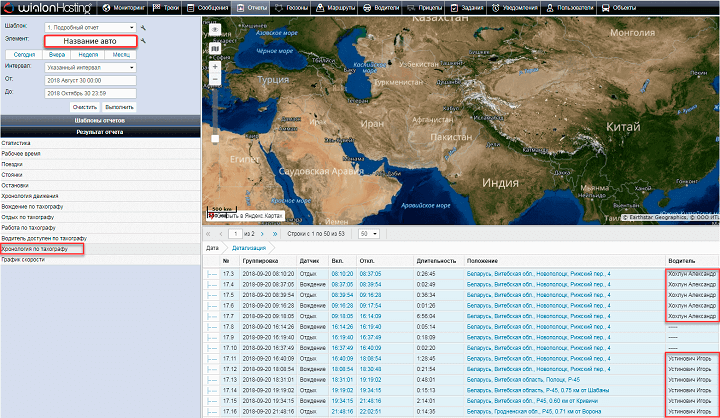This screenshot has height=418, width=720.
Task: Expand the Интервал dropdown
Action: 89,68
